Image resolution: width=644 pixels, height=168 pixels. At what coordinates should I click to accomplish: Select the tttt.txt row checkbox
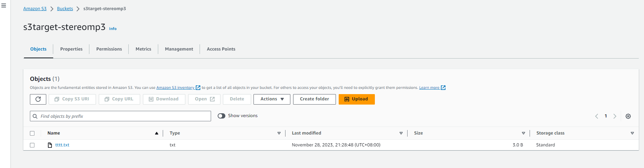(x=32, y=145)
